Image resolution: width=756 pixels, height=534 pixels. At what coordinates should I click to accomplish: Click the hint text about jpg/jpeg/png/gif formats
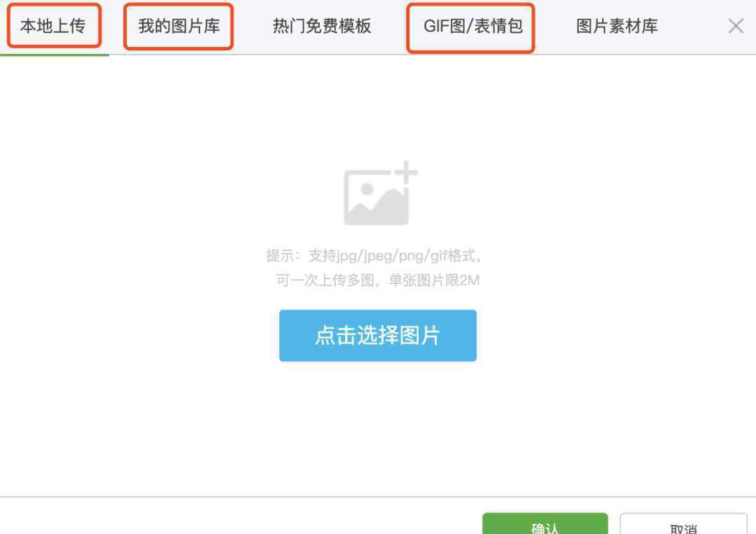(x=374, y=255)
